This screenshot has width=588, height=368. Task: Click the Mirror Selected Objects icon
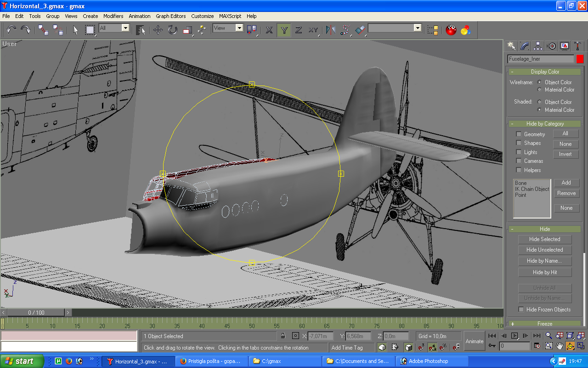[331, 30]
